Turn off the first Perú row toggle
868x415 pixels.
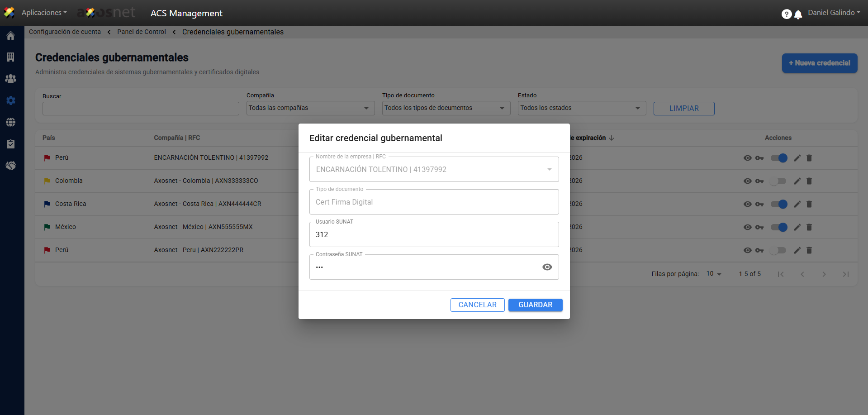pyautogui.click(x=779, y=158)
